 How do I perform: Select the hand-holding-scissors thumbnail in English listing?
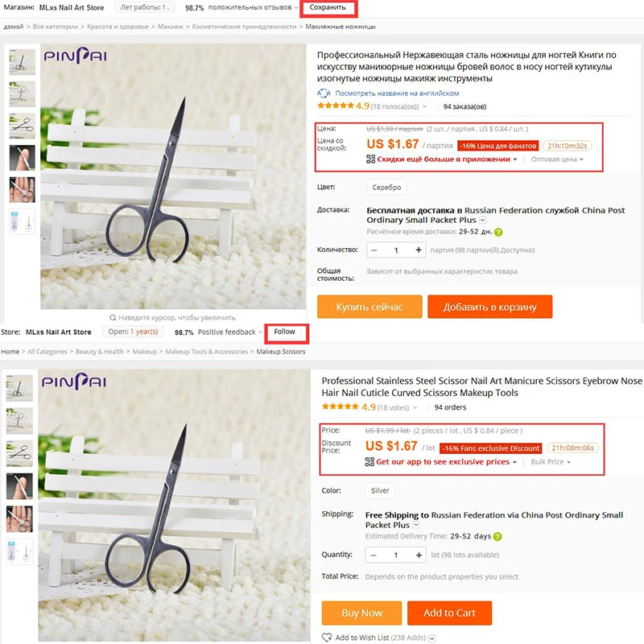pyautogui.click(x=19, y=518)
